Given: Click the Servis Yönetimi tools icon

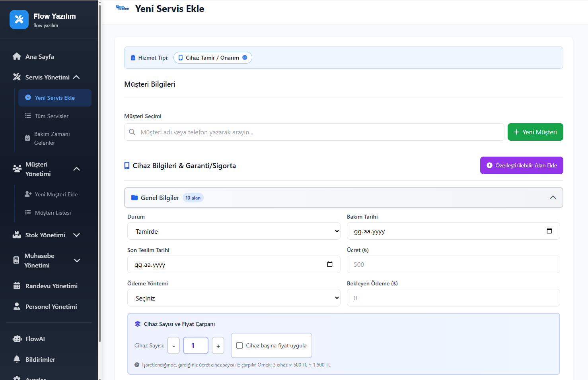Looking at the screenshot, I should (x=17, y=77).
